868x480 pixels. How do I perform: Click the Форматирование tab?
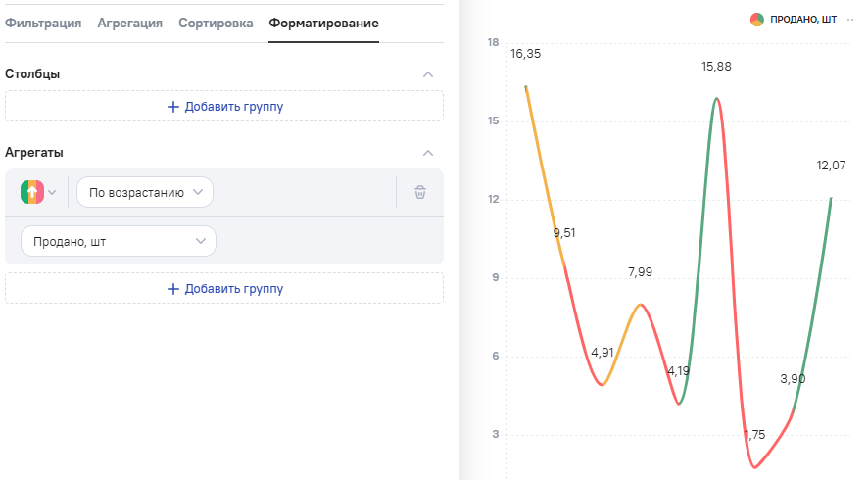tap(323, 23)
